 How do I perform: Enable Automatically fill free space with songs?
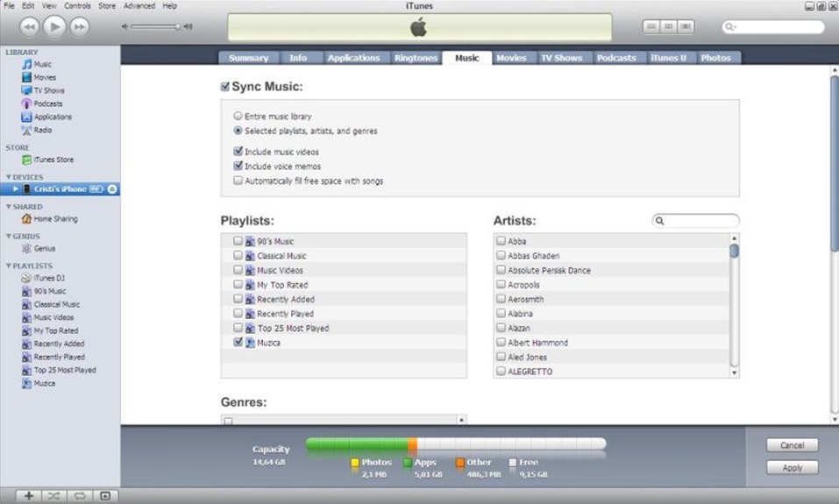click(238, 181)
